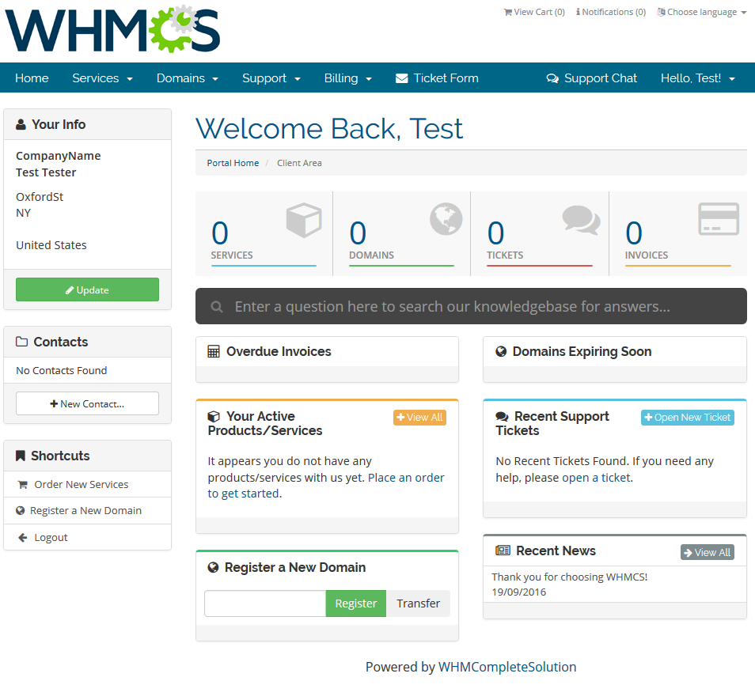Click the chat bubbles icon beside Support Chat

(552, 78)
